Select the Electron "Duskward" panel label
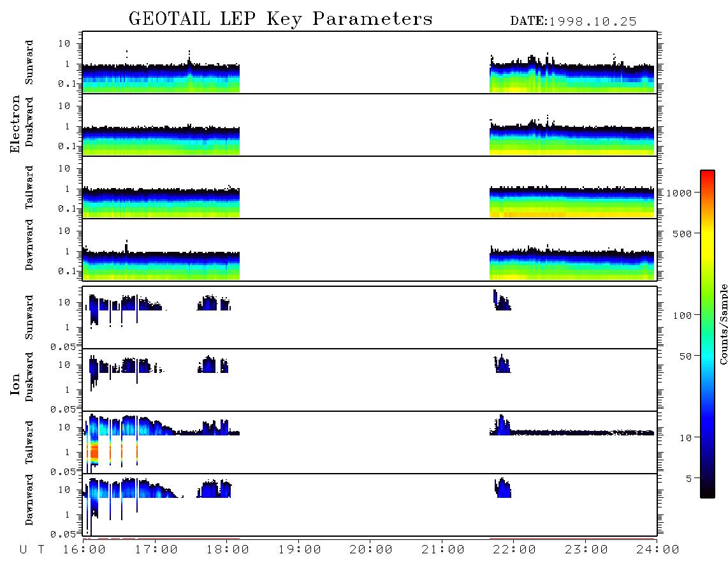Image resolution: width=728 pixels, height=561 pixels. (29, 122)
